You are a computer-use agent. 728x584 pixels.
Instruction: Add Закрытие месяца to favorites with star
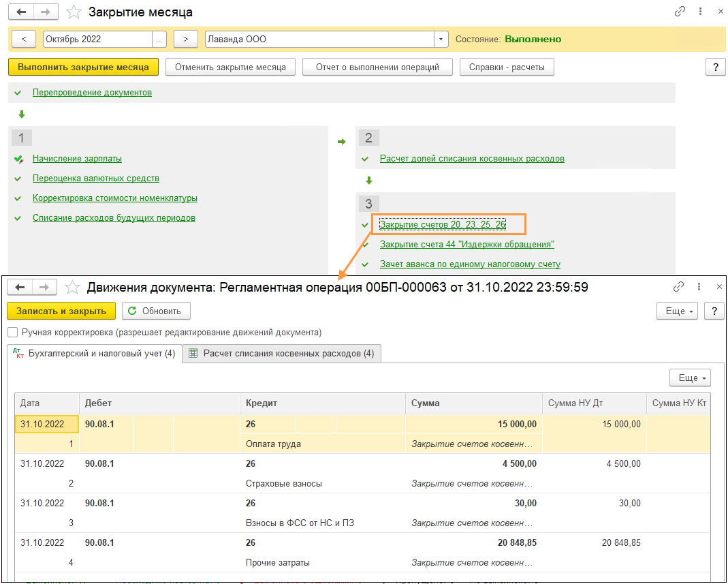(74, 12)
